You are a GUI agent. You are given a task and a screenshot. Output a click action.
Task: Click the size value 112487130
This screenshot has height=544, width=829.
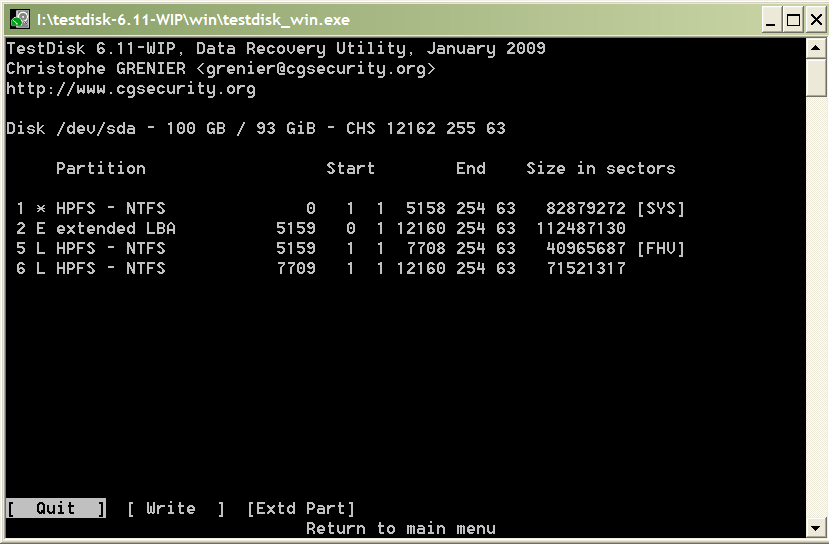(x=581, y=228)
